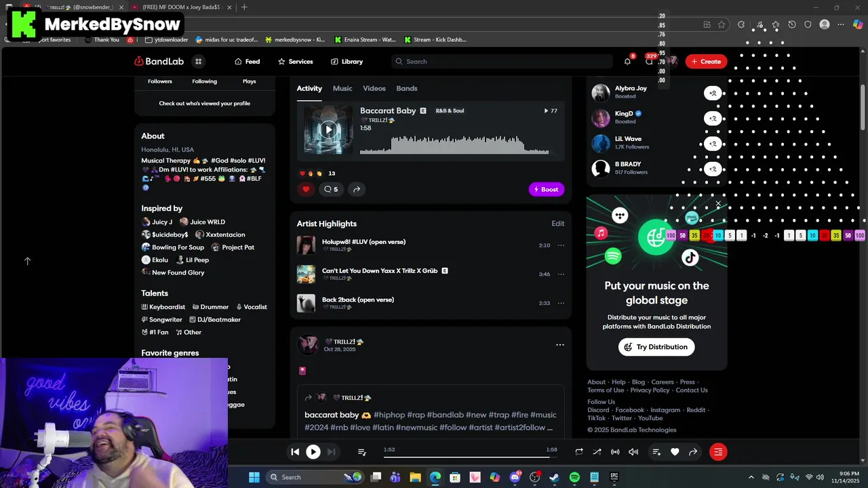Open Holupw8! #LUV (open verse) track

(363, 242)
